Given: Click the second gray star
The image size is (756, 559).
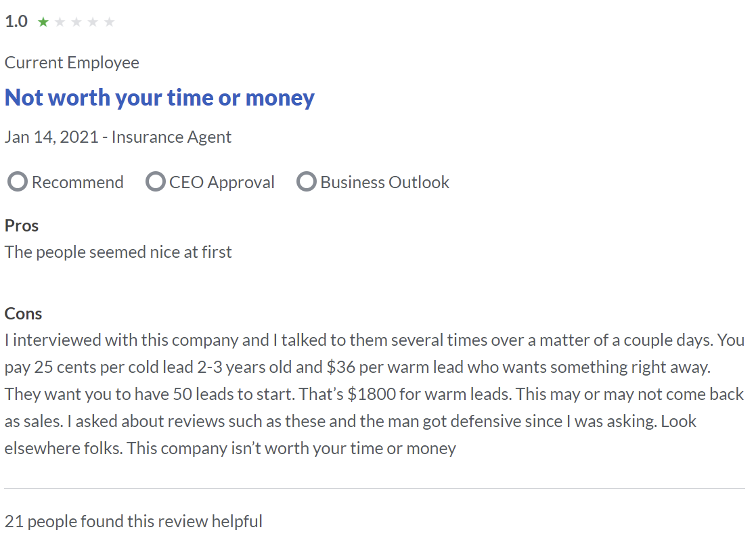Looking at the screenshot, I should tap(60, 22).
